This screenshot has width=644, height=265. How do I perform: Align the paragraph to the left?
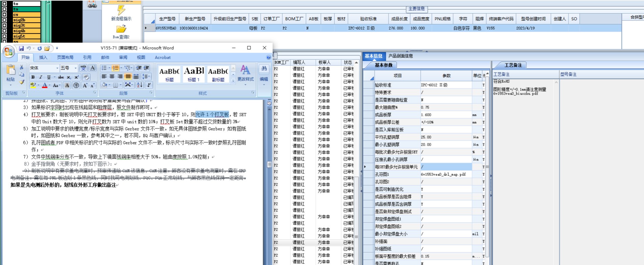pos(104,77)
